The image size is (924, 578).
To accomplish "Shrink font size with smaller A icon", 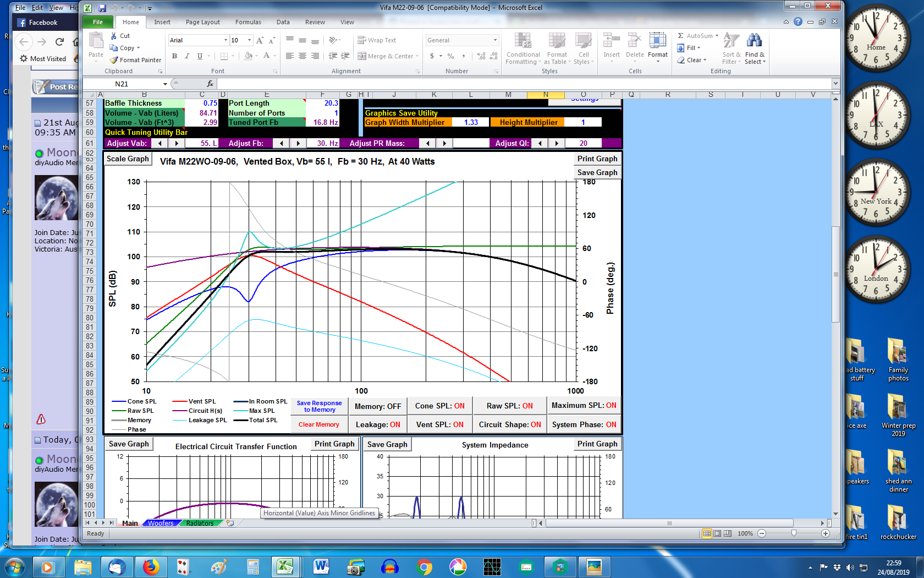I will point(272,40).
